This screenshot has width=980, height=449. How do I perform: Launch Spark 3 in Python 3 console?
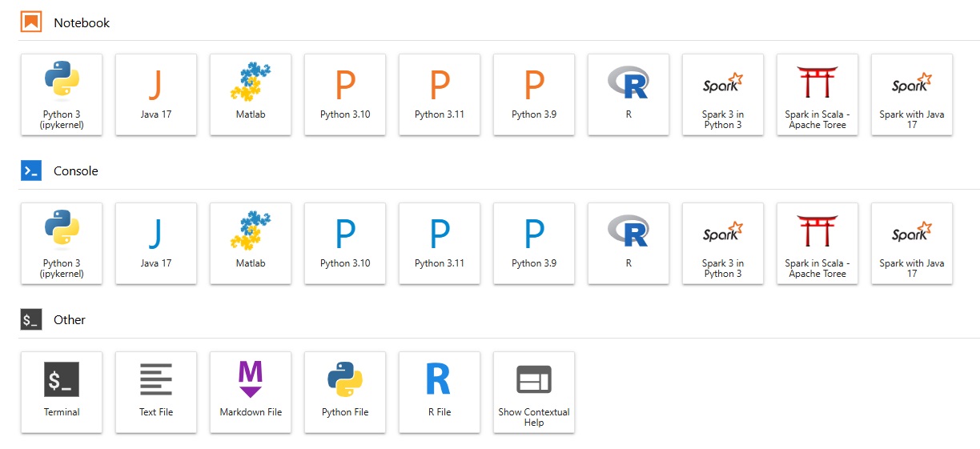(x=723, y=243)
